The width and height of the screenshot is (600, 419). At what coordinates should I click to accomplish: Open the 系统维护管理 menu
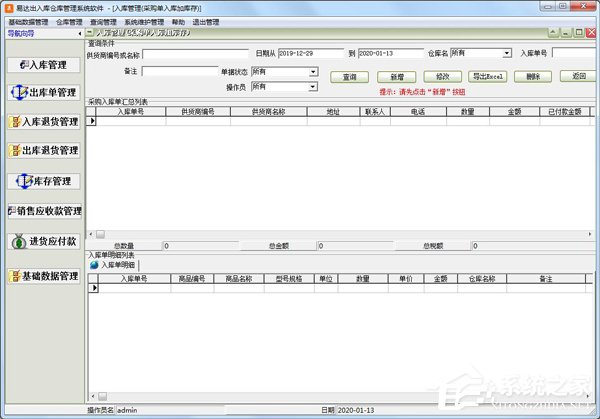pyautogui.click(x=144, y=22)
